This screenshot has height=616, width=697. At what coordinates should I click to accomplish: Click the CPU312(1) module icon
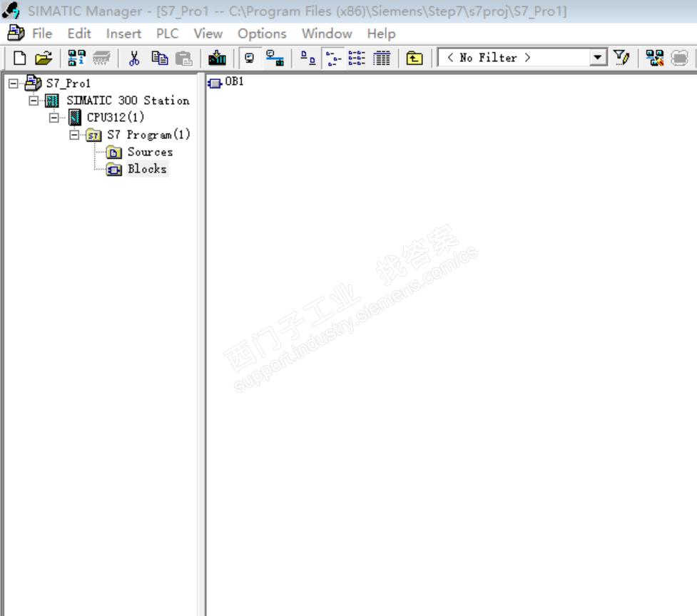click(x=75, y=117)
